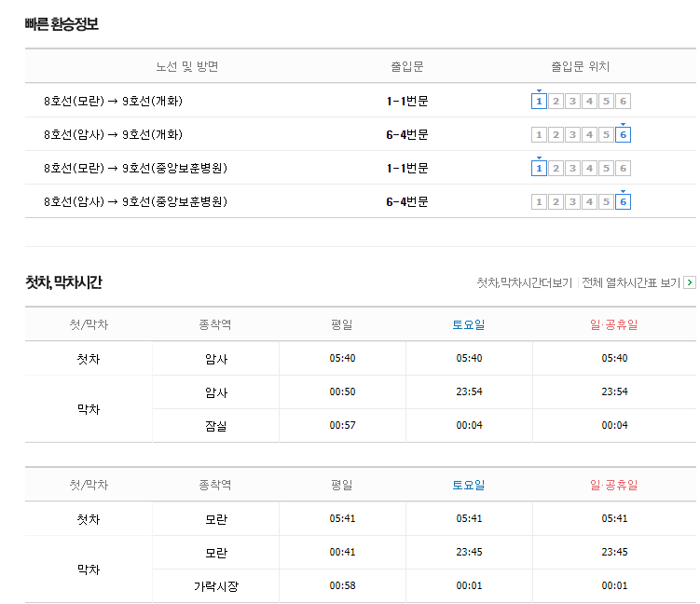
Task: Select highlighted door box 1 in first transfer row
Action: pos(539,102)
